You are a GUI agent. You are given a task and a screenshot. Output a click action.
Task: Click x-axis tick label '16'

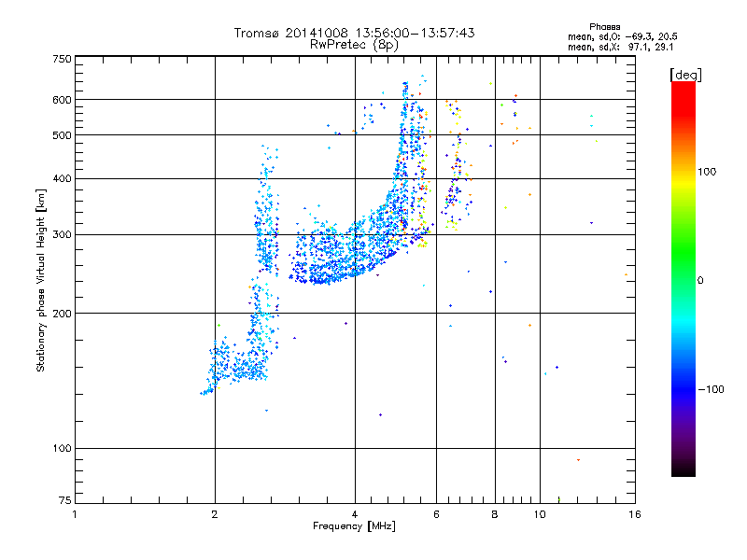tap(635, 514)
